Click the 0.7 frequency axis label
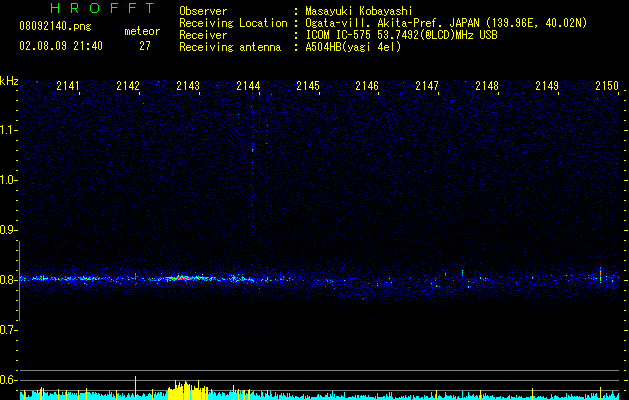Screen dimensions: 629x400 [9, 330]
